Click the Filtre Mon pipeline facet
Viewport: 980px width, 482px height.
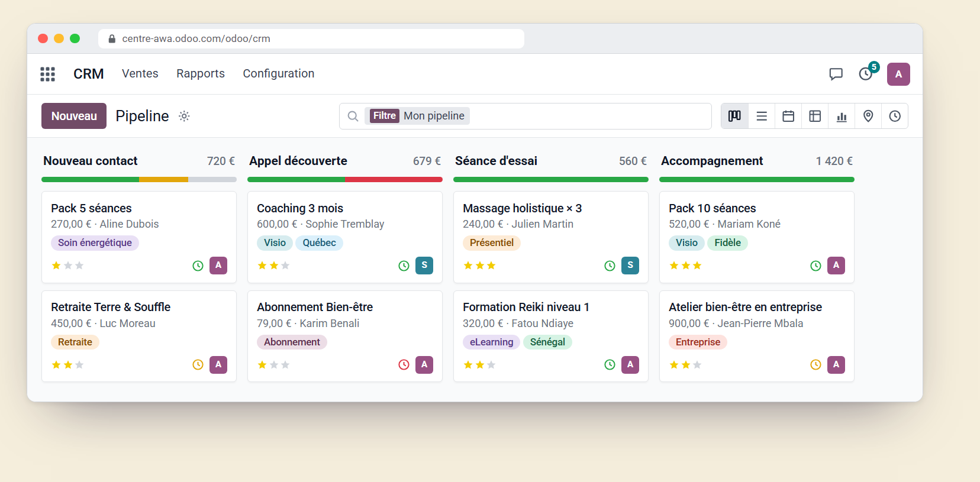click(418, 116)
